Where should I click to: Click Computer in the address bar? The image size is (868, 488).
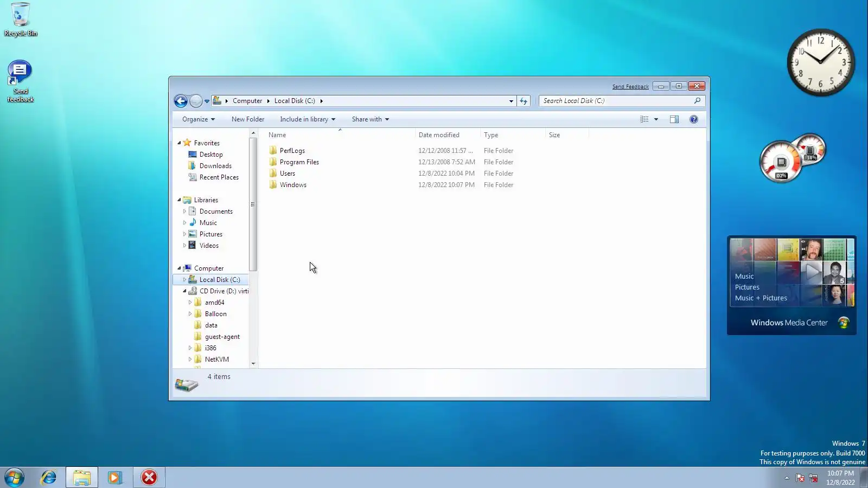247,101
